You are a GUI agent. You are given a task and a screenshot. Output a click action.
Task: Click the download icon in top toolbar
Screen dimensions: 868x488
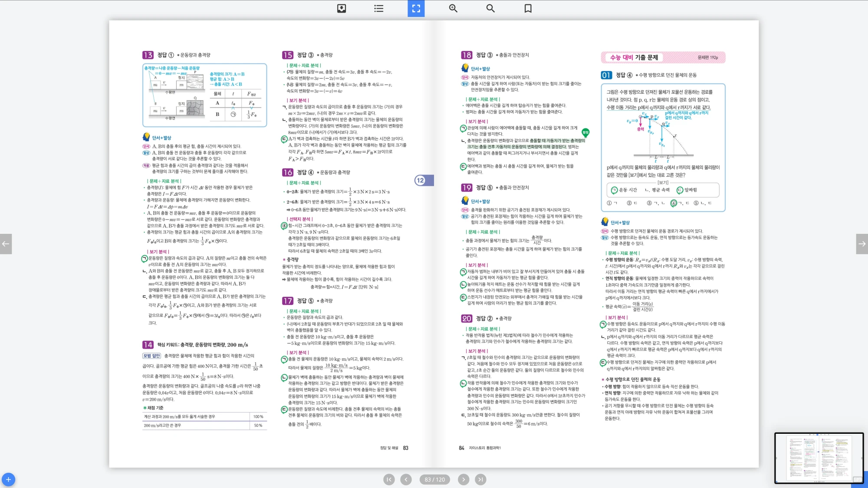342,8
